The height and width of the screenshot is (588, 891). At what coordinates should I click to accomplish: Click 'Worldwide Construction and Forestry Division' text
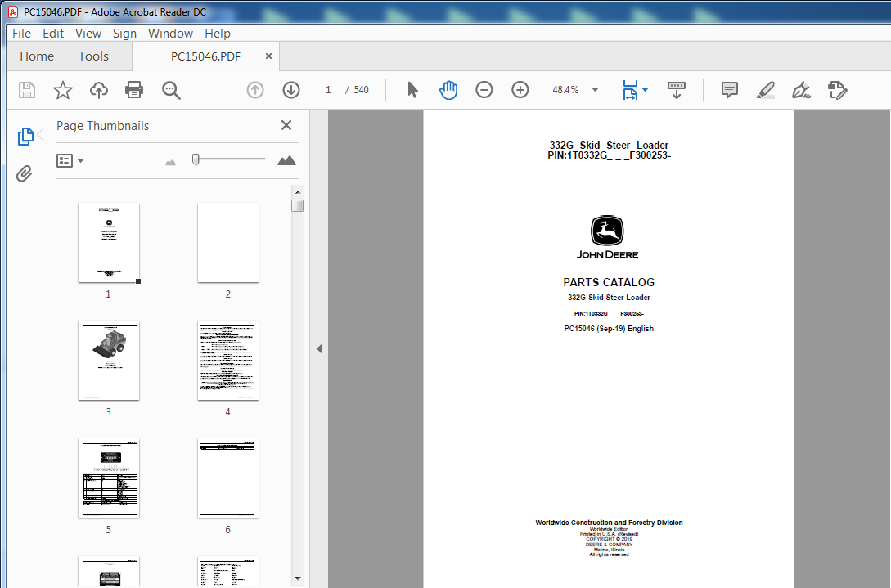coord(609,523)
